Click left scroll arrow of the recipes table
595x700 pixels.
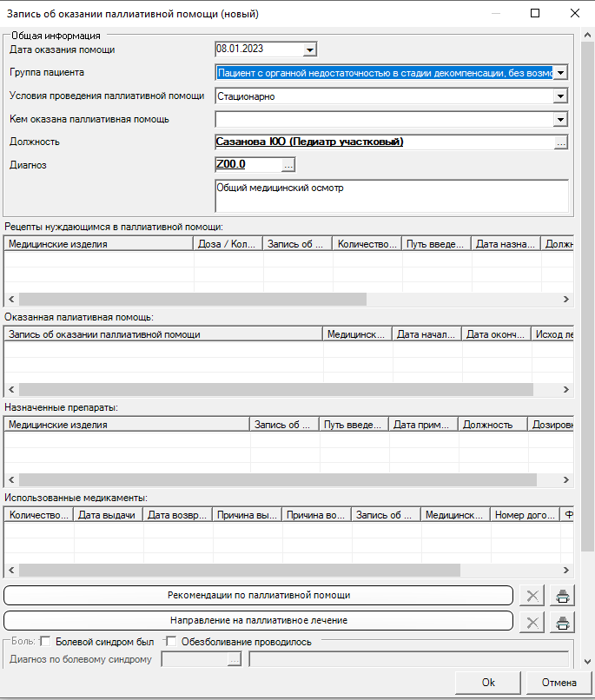pos(11,299)
